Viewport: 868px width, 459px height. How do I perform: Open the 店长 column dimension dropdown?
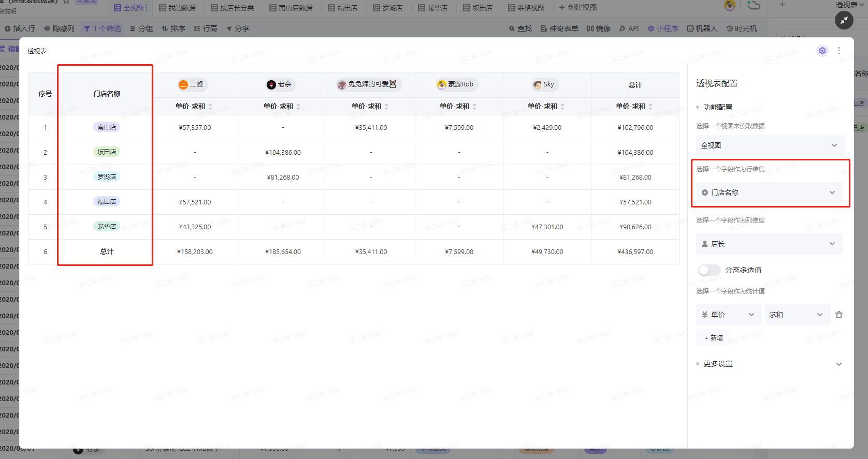pos(769,244)
